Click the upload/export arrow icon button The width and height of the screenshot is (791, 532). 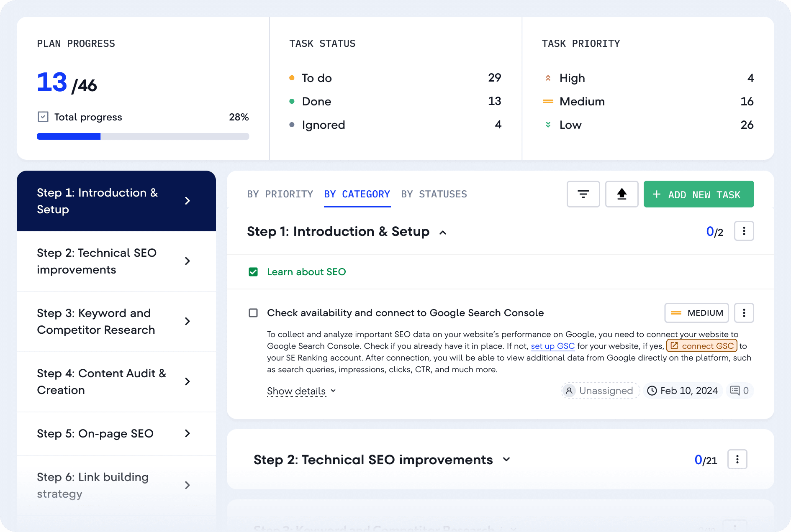click(621, 194)
